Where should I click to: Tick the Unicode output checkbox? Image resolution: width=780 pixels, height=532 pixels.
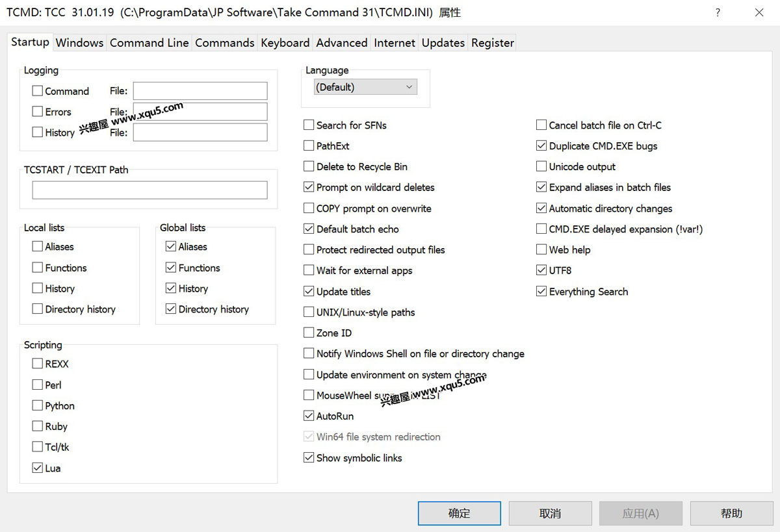coord(541,166)
